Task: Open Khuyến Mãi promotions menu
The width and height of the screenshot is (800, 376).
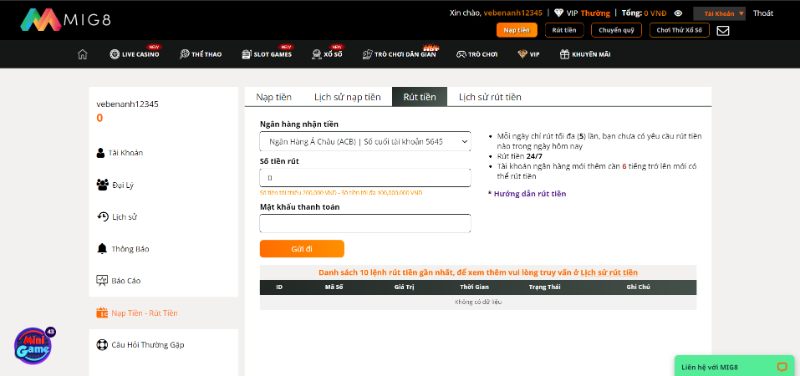Action: (585, 54)
